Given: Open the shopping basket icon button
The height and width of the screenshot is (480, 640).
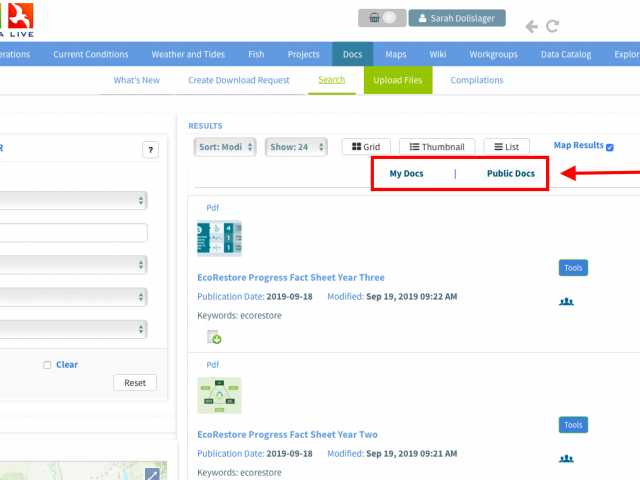Looking at the screenshot, I should (382, 18).
